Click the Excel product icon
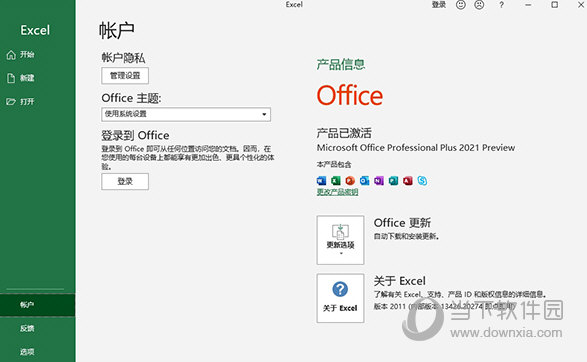The width and height of the screenshot is (587, 362). pyautogui.click(x=336, y=181)
